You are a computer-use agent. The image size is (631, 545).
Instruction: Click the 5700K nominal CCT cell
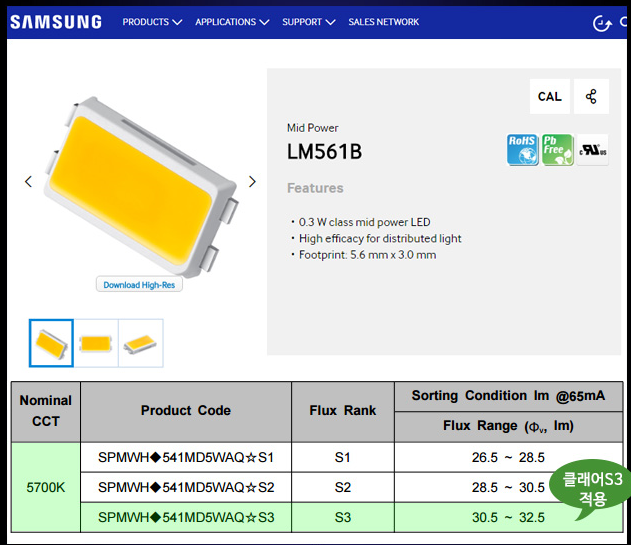pos(46,487)
